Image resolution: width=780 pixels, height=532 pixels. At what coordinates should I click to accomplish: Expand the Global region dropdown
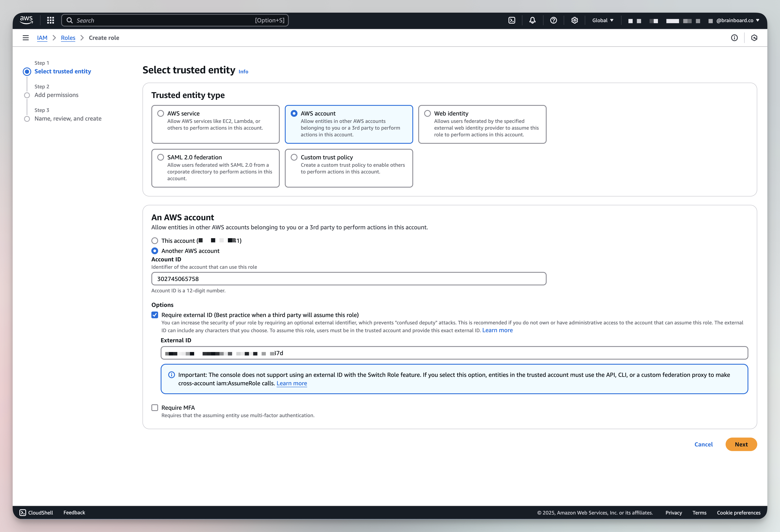[603, 20]
